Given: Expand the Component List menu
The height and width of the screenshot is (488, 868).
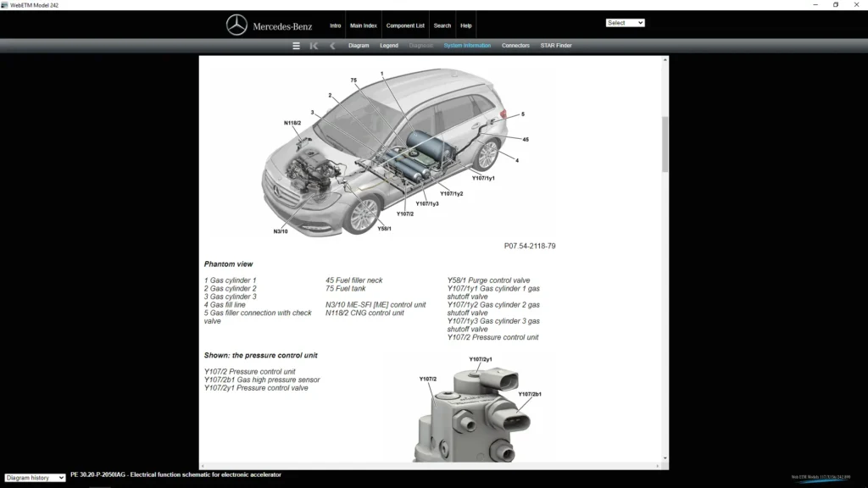Looking at the screenshot, I should click(405, 25).
